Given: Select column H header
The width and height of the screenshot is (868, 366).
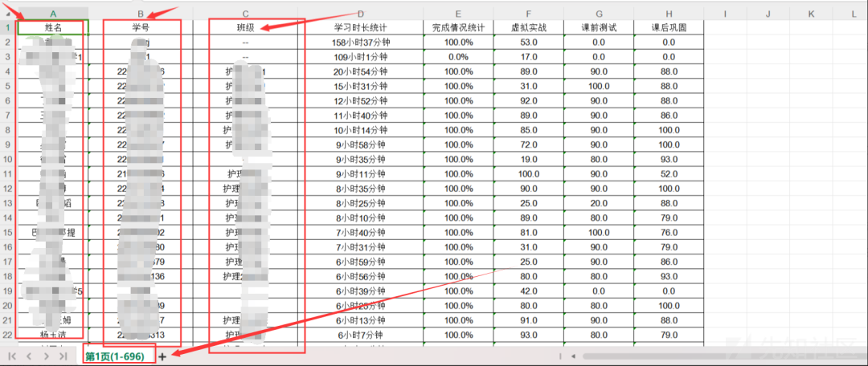Looking at the screenshot, I should pyautogui.click(x=669, y=14).
